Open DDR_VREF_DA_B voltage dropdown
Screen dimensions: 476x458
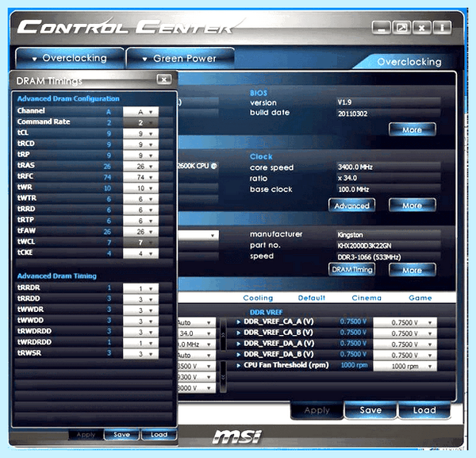[405, 356]
